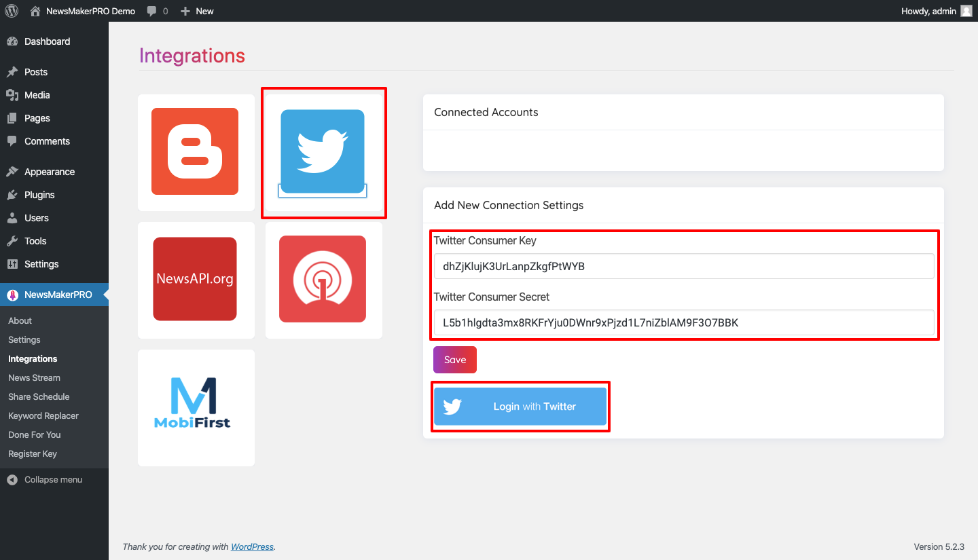Click the Collapse menu arrow icon

click(x=12, y=480)
